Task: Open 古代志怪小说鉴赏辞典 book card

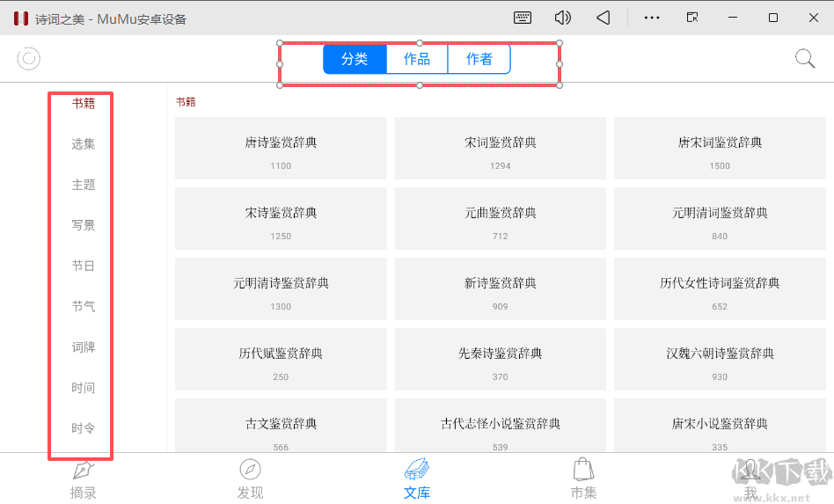Action: [x=500, y=426]
